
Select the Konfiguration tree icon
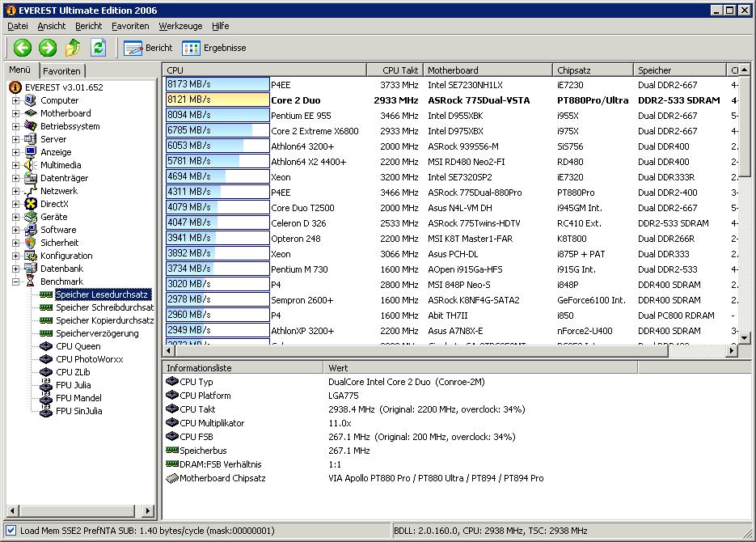[x=31, y=256]
